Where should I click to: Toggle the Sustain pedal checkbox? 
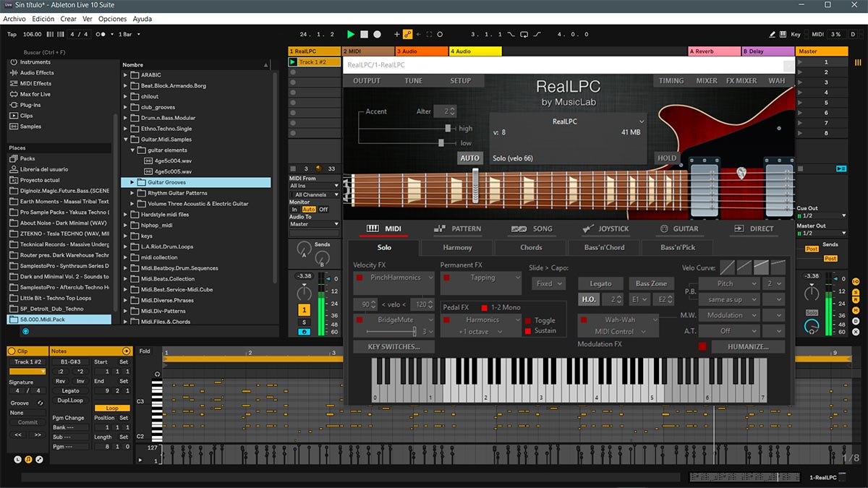click(x=528, y=331)
